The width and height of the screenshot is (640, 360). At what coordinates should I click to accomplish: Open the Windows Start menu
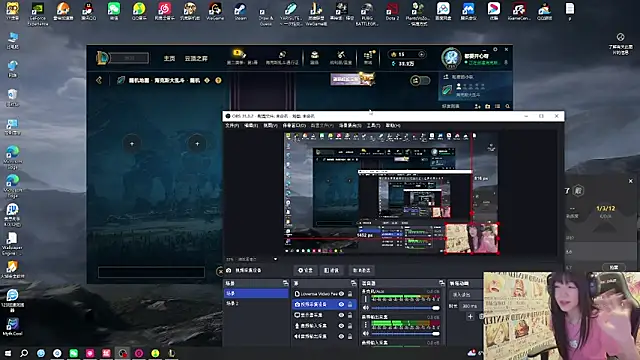click(7, 353)
